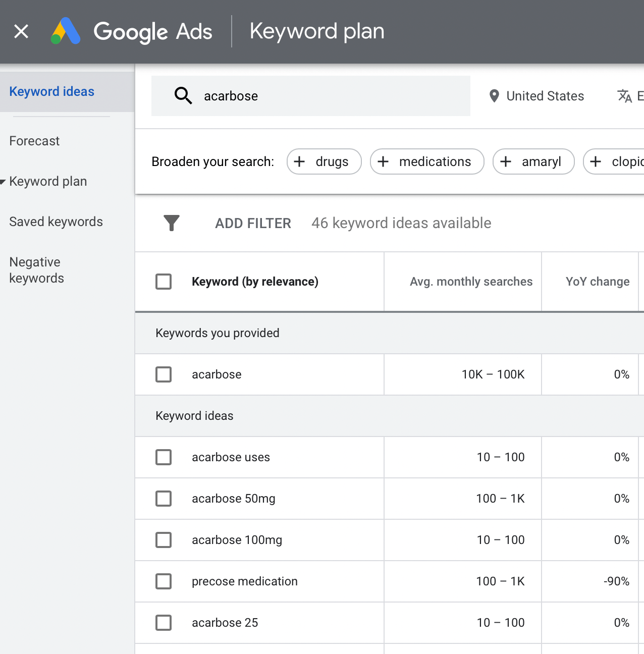Tick the acarbose 25 checkbox
The height and width of the screenshot is (654, 644).
tap(164, 623)
